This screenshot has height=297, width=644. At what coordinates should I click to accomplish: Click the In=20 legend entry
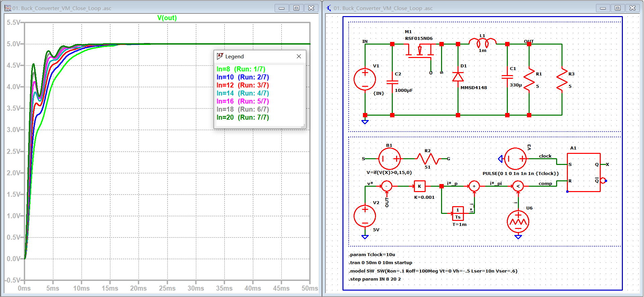coord(243,117)
